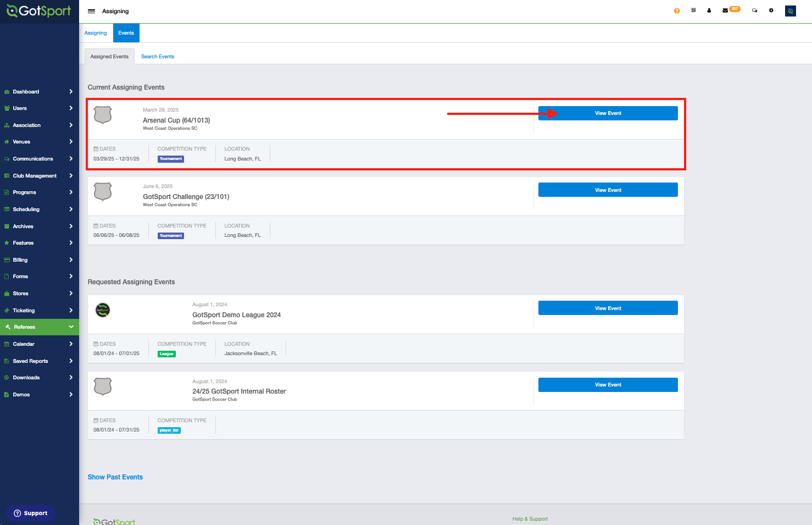This screenshot has height=525, width=812.
Task: Click the GotSport logo in sidebar
Action: [39, 11]
